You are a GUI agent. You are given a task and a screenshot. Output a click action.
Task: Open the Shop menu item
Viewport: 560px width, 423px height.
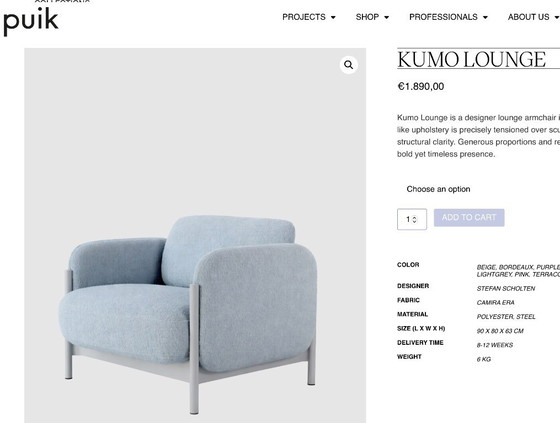point(367,17)
